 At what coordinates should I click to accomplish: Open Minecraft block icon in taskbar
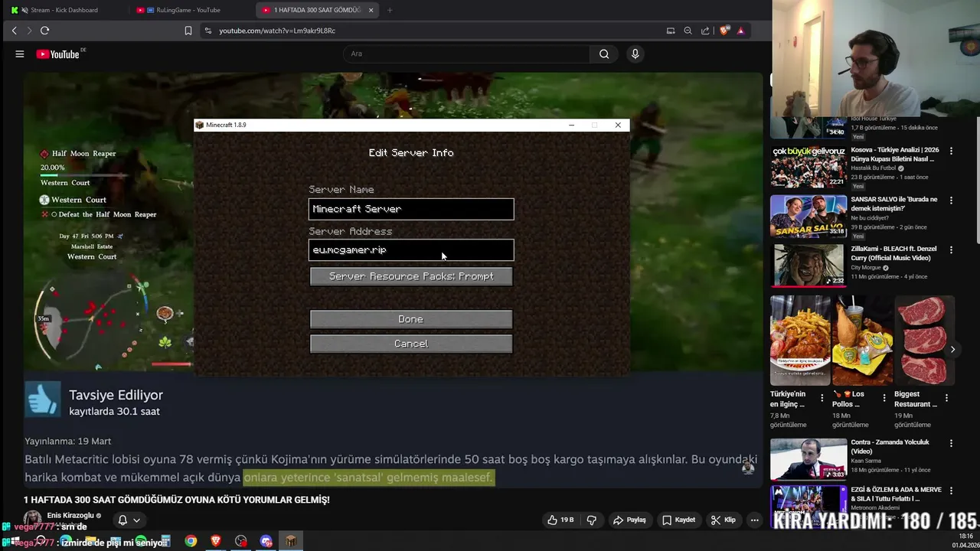tap(291, 541)
